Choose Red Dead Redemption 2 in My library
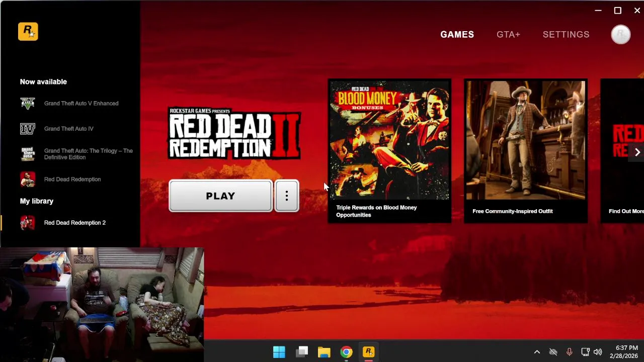This screenshot has height=362, width=644. pos(75,223)
